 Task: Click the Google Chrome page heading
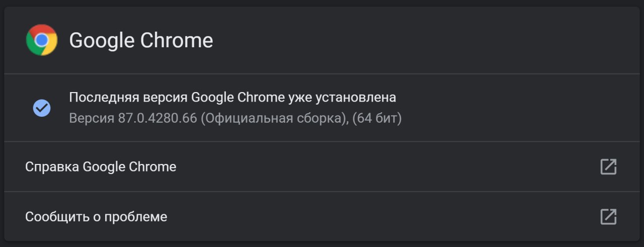pos(141,41)
